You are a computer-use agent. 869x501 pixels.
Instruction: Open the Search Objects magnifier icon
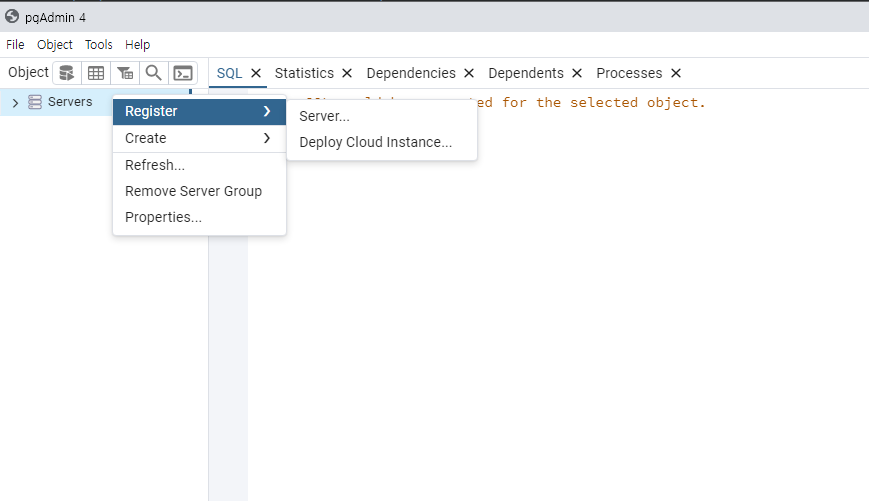pyautogui.click(x=154, y=73)
